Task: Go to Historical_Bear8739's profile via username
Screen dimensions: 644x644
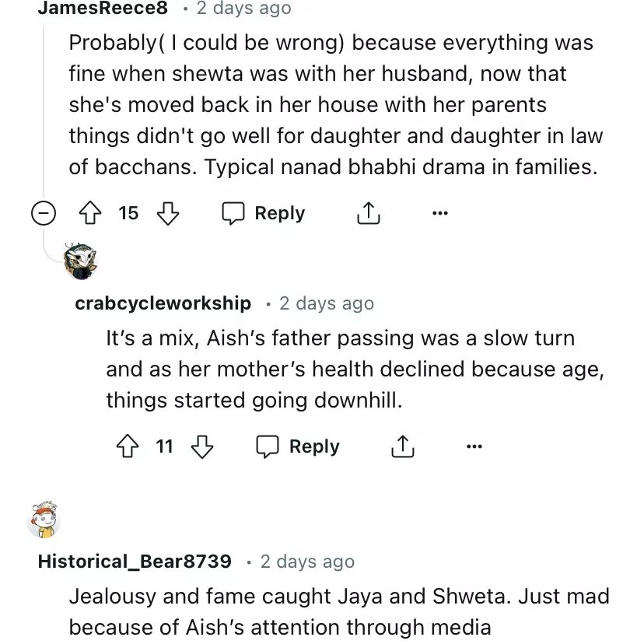Action: pos(135,562)
